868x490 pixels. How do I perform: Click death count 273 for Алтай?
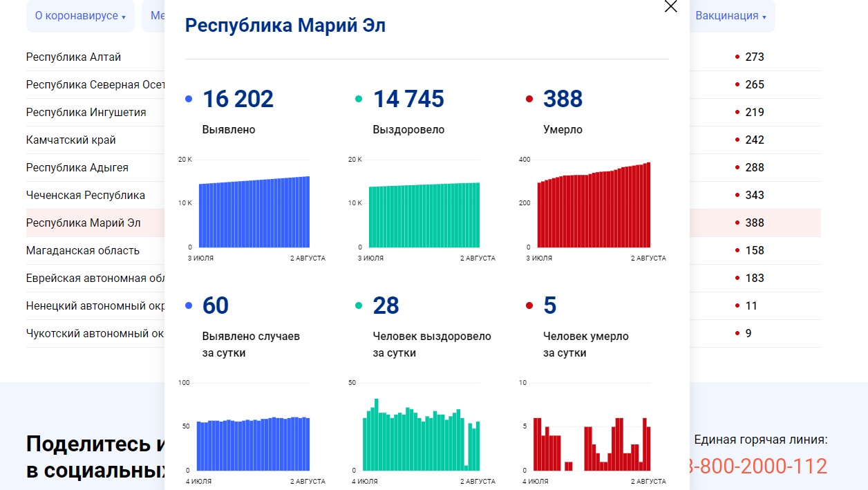pos(754,57)
